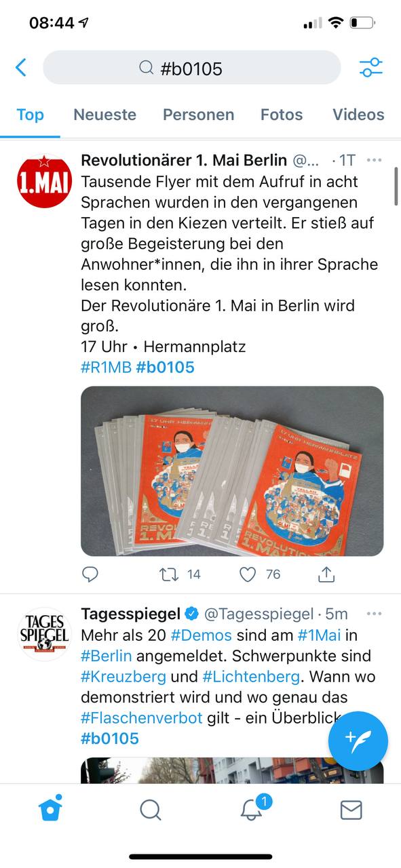
Task: Open the Home tab in bottom bar
Action: (50, 808)
